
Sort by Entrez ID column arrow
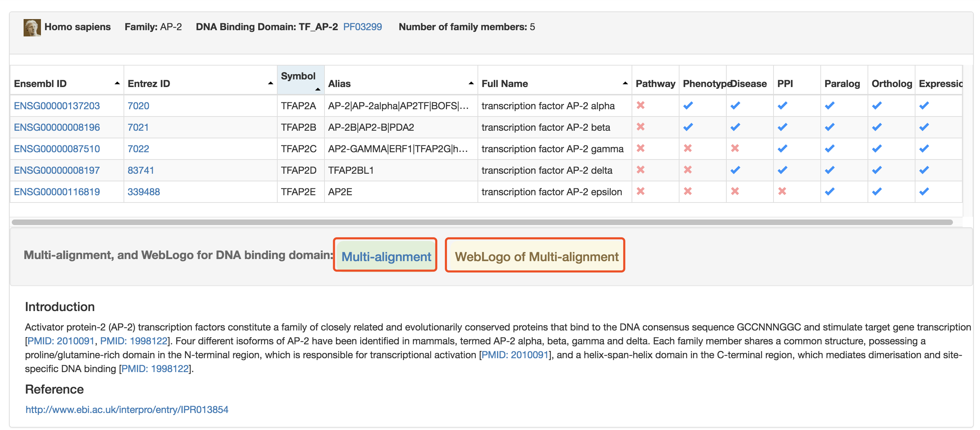tap(270, 83)
